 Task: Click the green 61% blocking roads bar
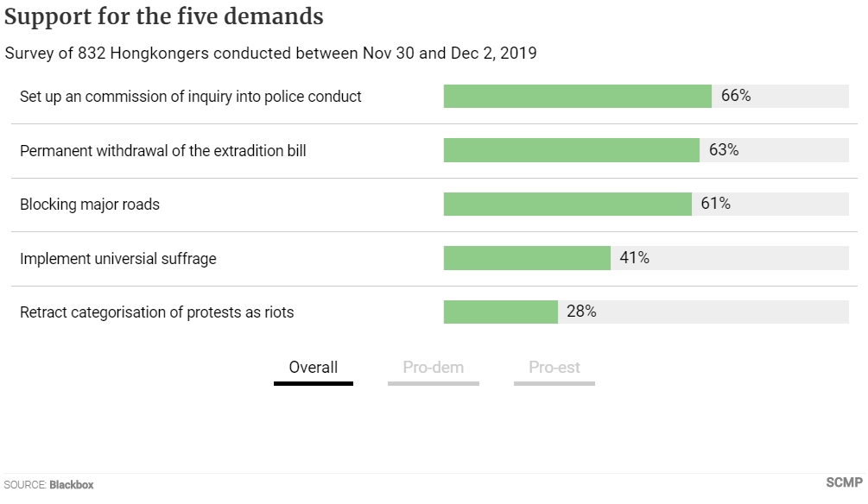[x=567, y=205]
